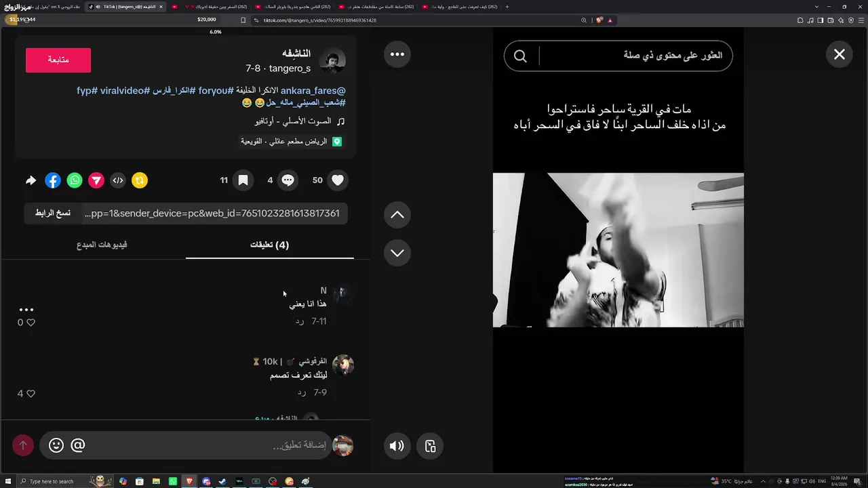
Task: Open N's commenter avatar
Action: [x=342, y=293]
